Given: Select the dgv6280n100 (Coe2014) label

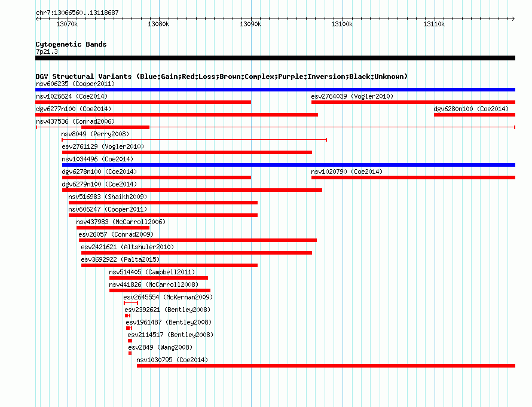Looking at the screenshot, I should (x=471, y=109).
